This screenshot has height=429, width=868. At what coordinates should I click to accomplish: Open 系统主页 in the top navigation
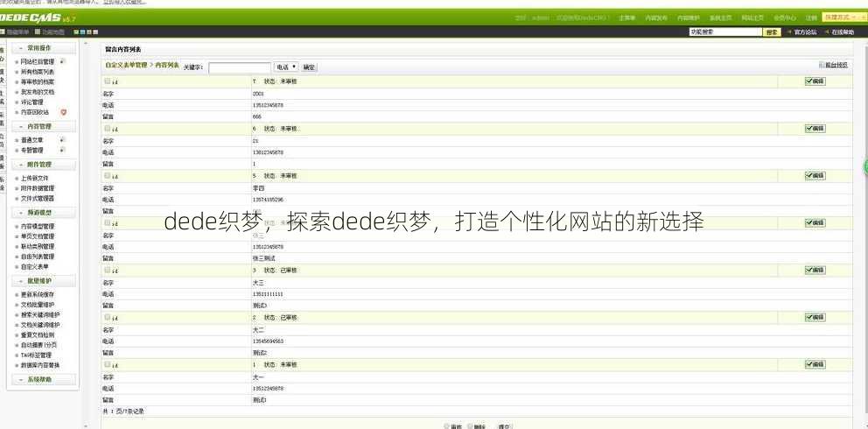721,18
